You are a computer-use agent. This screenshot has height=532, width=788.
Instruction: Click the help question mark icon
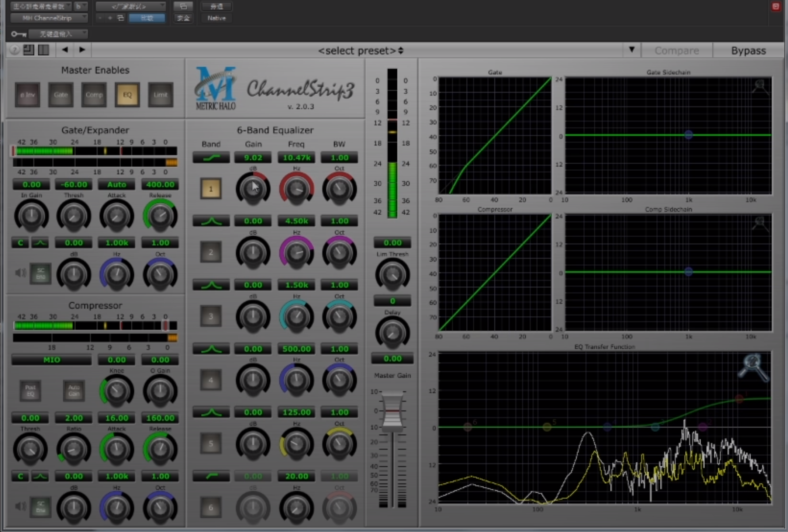(14, 50)
